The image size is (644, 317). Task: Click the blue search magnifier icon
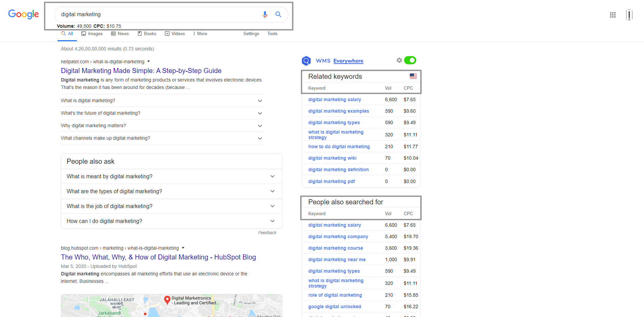278,14
